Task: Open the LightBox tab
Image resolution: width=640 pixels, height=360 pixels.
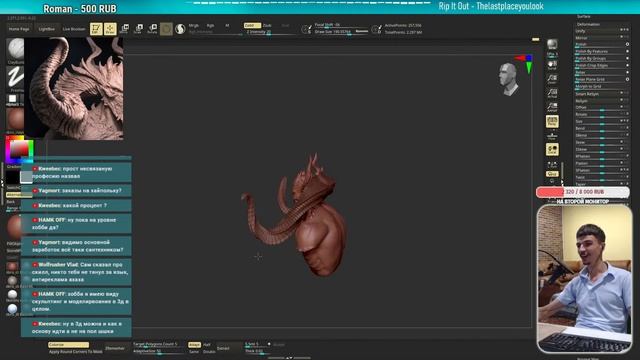Action: [x=47, y=29]
